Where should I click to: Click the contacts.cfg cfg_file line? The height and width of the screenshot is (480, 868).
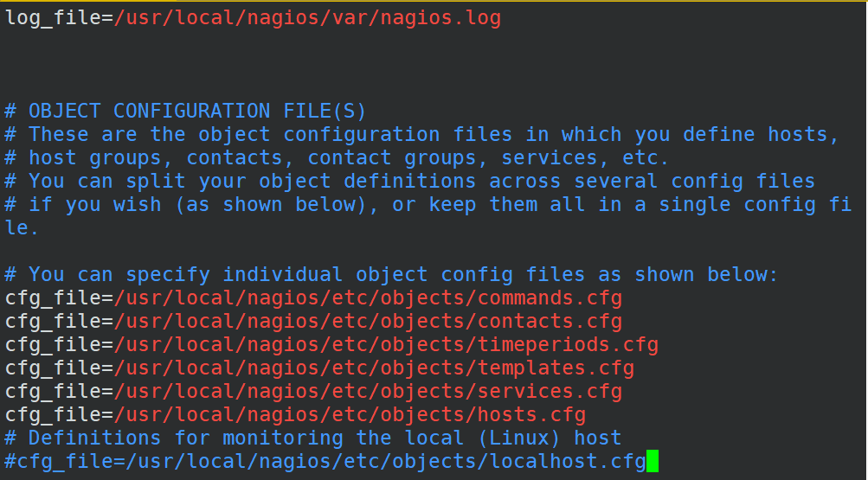pos(313,321)
